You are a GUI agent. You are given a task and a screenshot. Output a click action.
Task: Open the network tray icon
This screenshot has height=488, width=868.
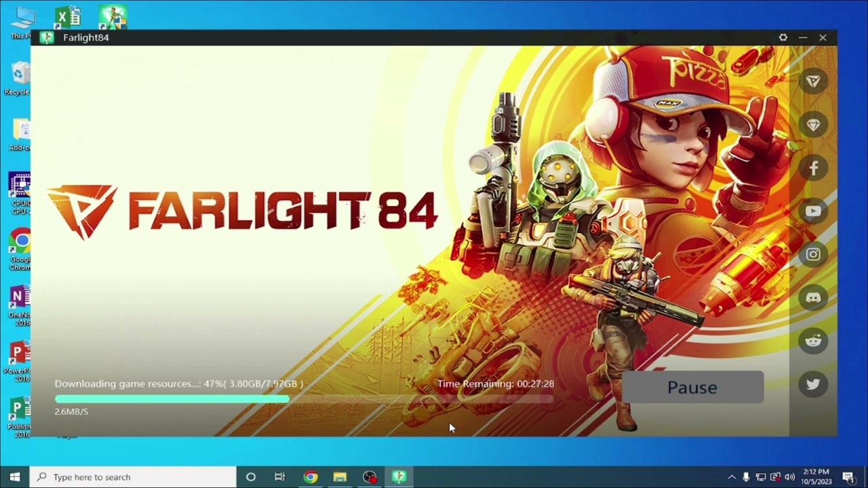coord(761,477)
